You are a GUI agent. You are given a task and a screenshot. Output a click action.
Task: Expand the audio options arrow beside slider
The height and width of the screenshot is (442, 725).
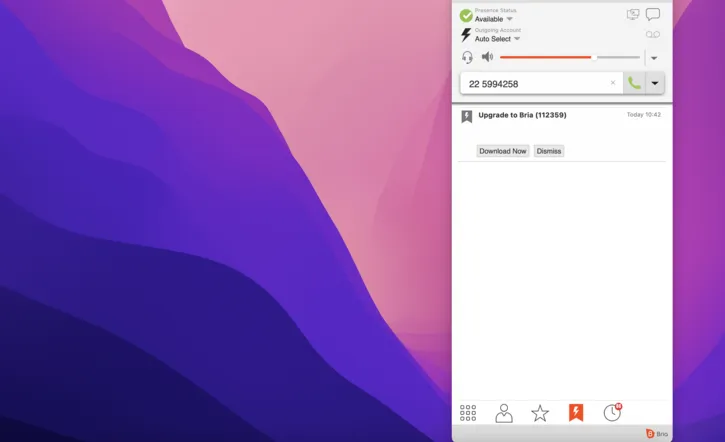pyautogui.click(x=654, y=58)
